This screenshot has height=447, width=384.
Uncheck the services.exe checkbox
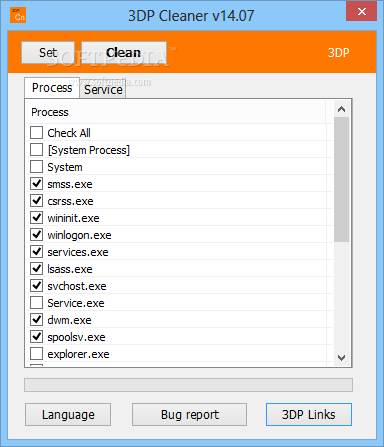pos(36,251)
